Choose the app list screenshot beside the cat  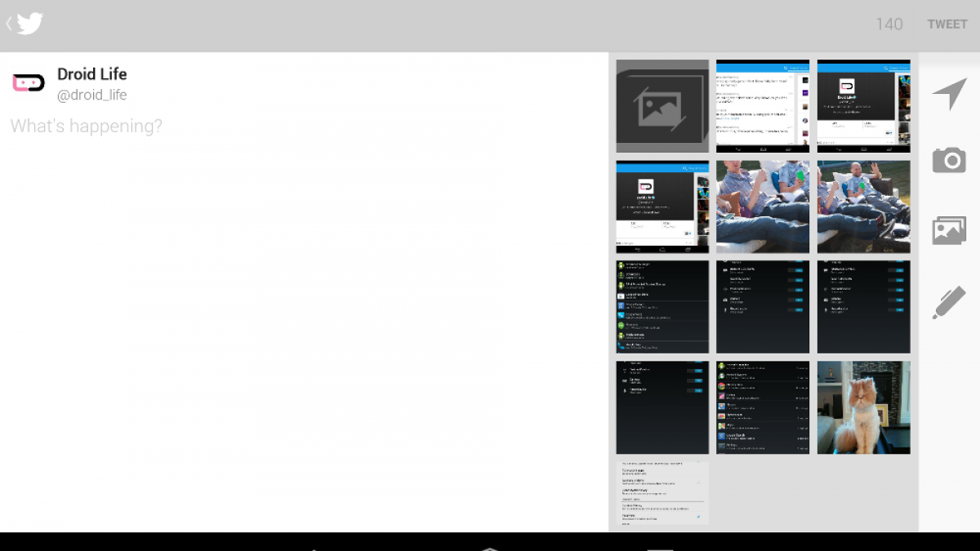point(763,407)
